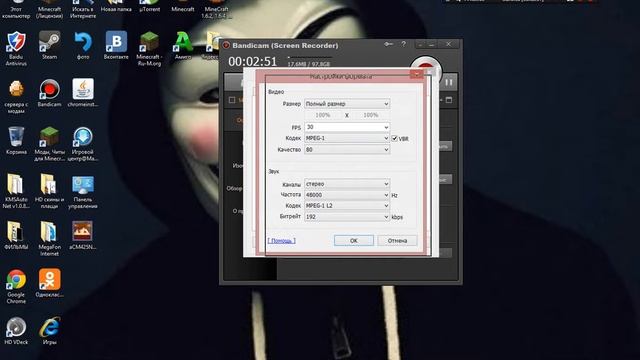Click the µTorrent desktop label

(x=149, y=9)
